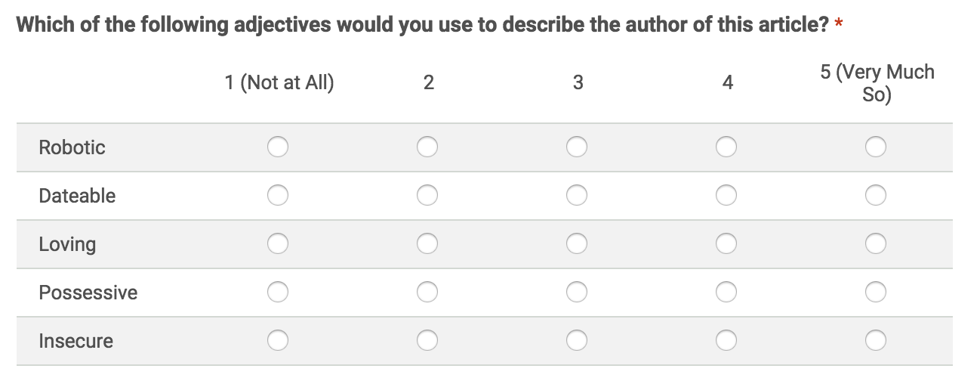Rate Possessive as 1 (Not at All)
Screen dimensions: 980x378
coord(277,292)
